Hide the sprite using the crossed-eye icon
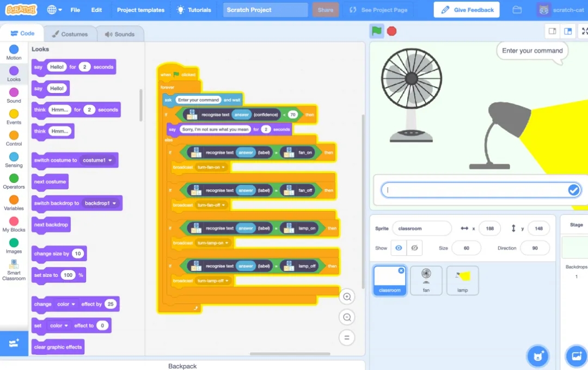Viewport: 588px width, 370px height. point(414,248)
